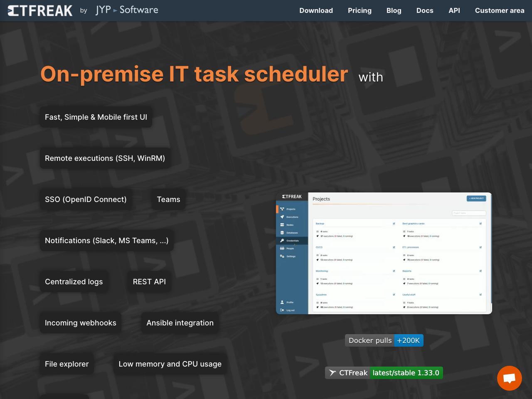
Task: Click the JYP Software logo
Action: (x=127, y=10)
